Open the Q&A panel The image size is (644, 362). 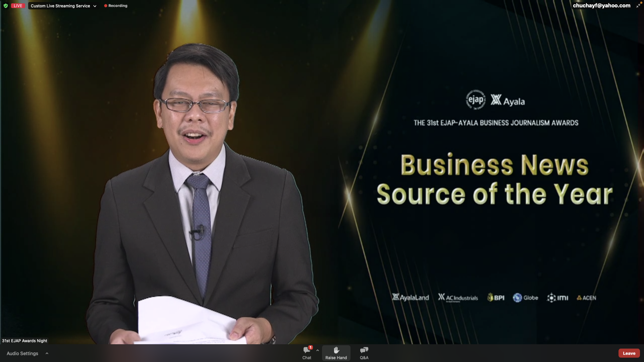(x=364, y=353)
